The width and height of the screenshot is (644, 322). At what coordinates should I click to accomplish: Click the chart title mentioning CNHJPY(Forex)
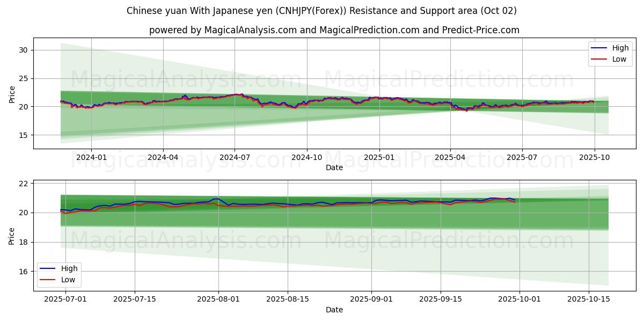(321, 11)
